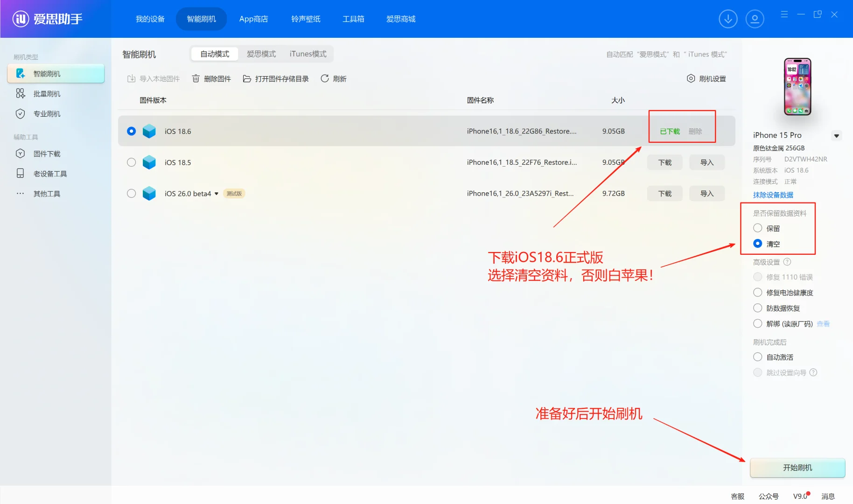Click the 抹除设备数据 link
The height and width of the screenshot is (504, 853).
(x=773, y=195)
